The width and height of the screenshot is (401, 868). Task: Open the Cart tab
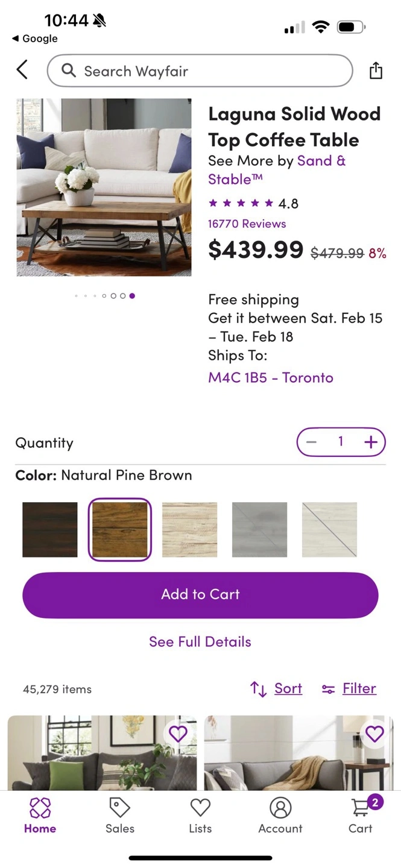pyautogui.click(x=361, y=816)
